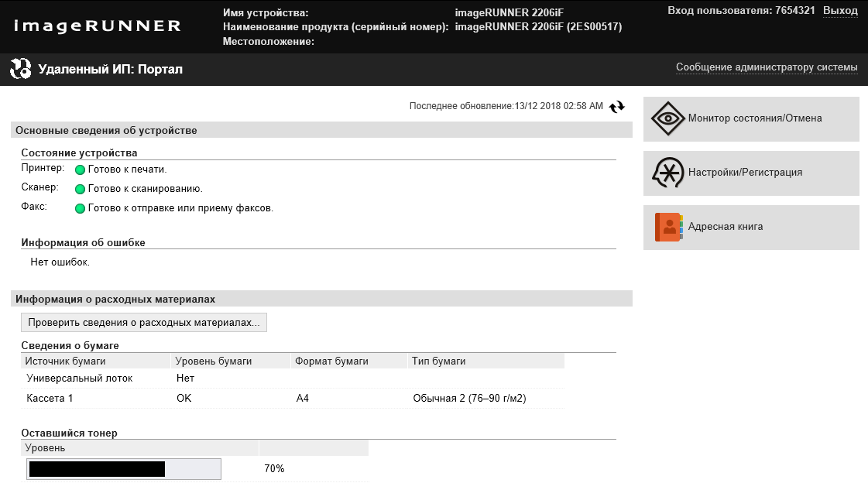The image size is (868, 483).
Task: Click the serial number text imageRUNNER 2206iF (2ES00517)
Action: [539, 26]
